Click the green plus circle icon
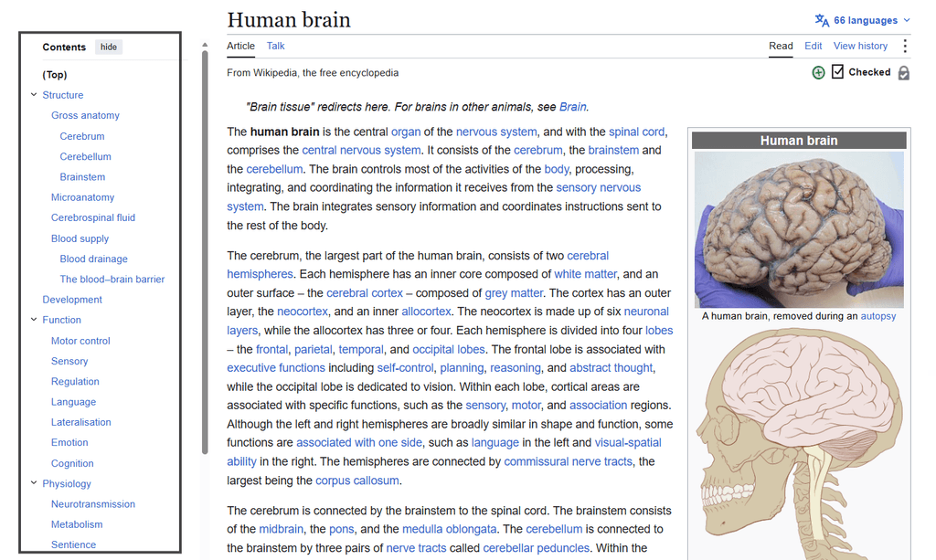 pos(818,72)
